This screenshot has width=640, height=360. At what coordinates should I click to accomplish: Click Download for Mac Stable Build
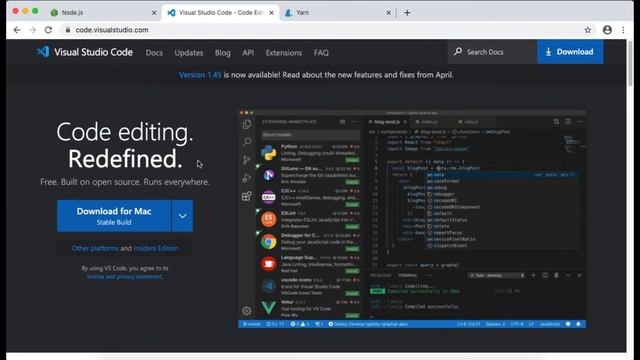[x=114, y=216]
